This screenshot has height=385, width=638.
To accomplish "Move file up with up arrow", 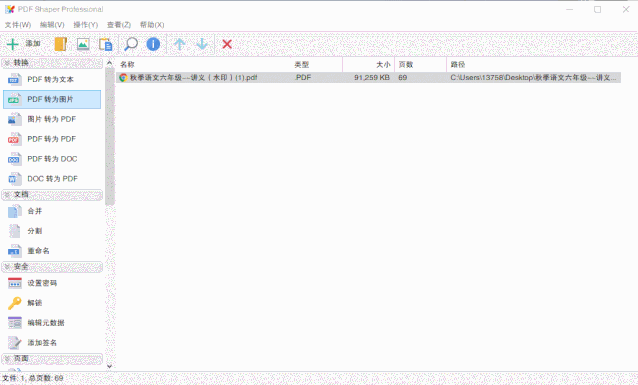I will 179,44.
